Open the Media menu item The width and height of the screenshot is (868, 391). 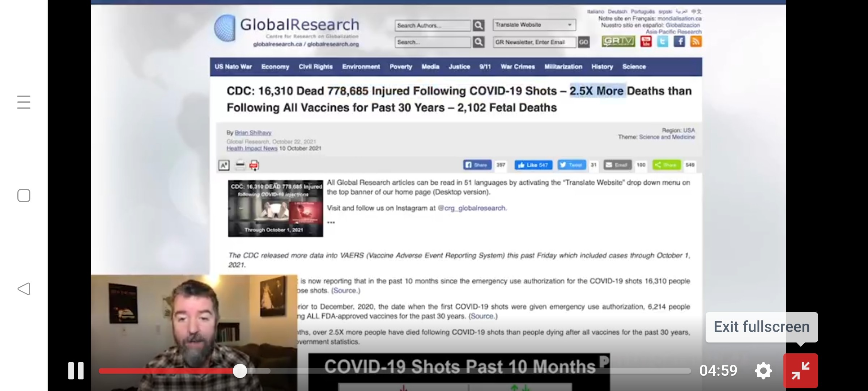click(x=430, y=67)
